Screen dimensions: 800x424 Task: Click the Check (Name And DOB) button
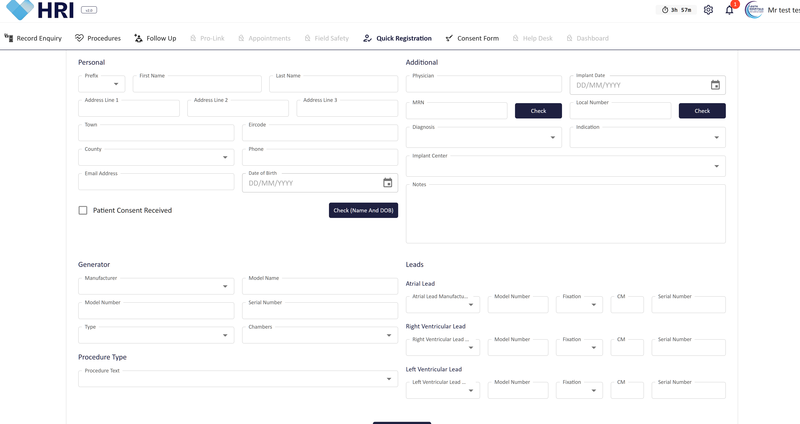click(x=363, y=210)
